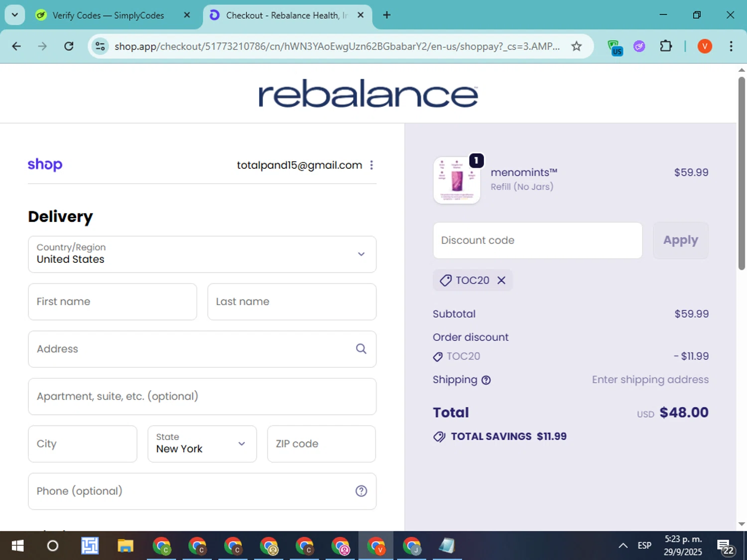Image resolution: width=747 pixels, height=560 pixels.
Task: Bookmark this page with the star icon
Action: 576,46
